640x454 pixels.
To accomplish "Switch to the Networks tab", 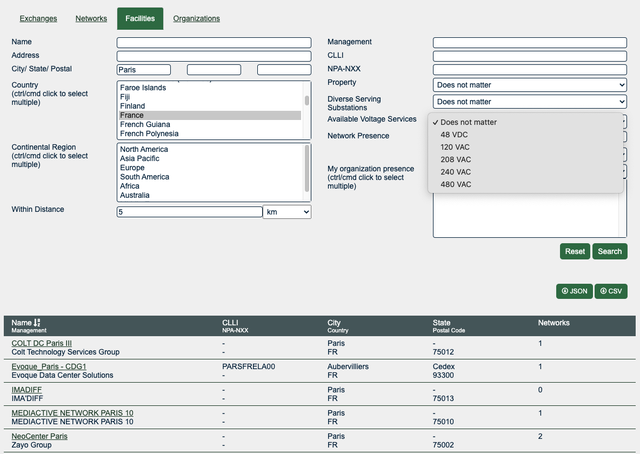I will click(x=91, y=18).
